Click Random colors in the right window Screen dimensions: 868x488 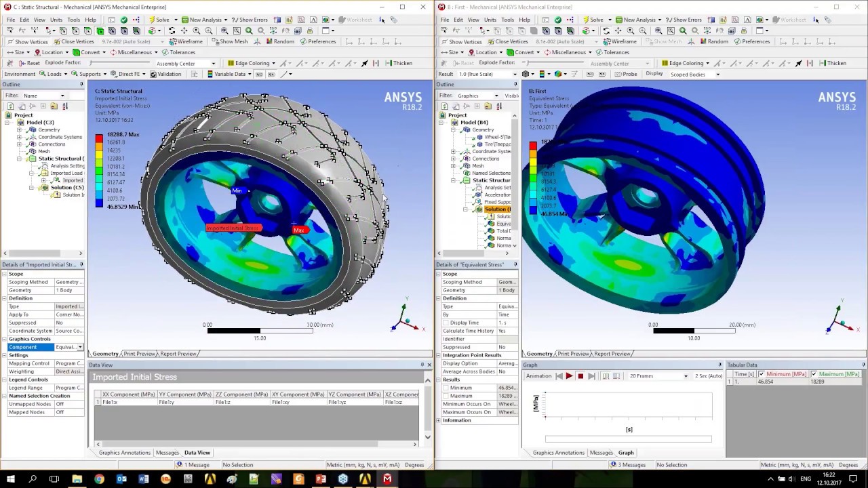click(x=713, y=41)
